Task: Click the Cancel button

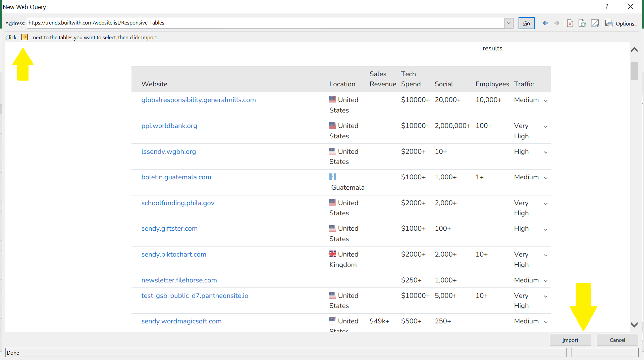Action: (617, 340)
